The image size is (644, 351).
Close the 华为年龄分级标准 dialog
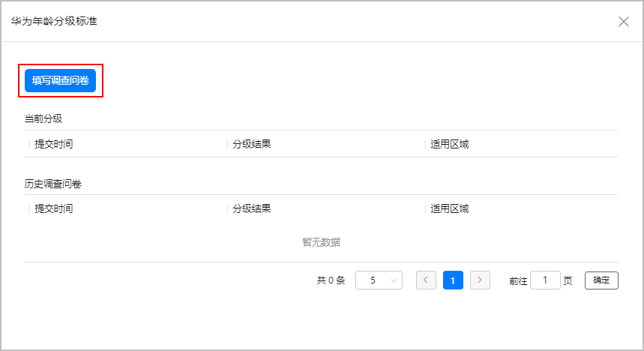(x=623, y=21)
